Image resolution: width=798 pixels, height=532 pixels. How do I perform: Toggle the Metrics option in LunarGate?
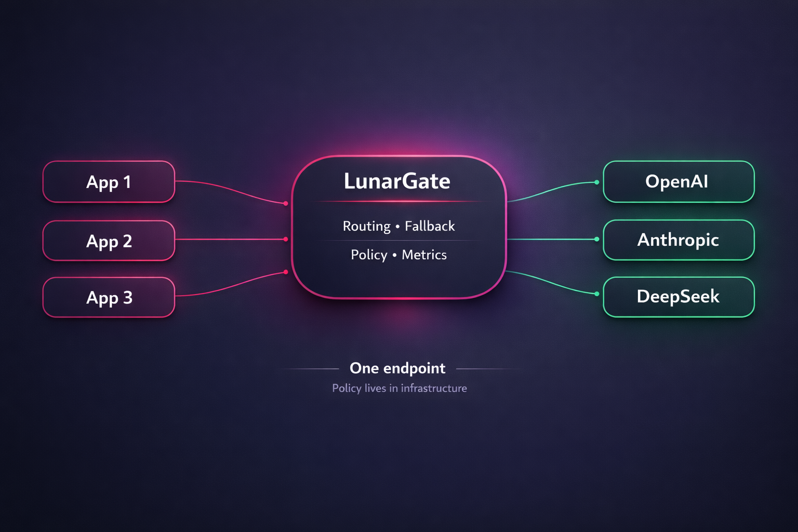[x=424, y=255]
